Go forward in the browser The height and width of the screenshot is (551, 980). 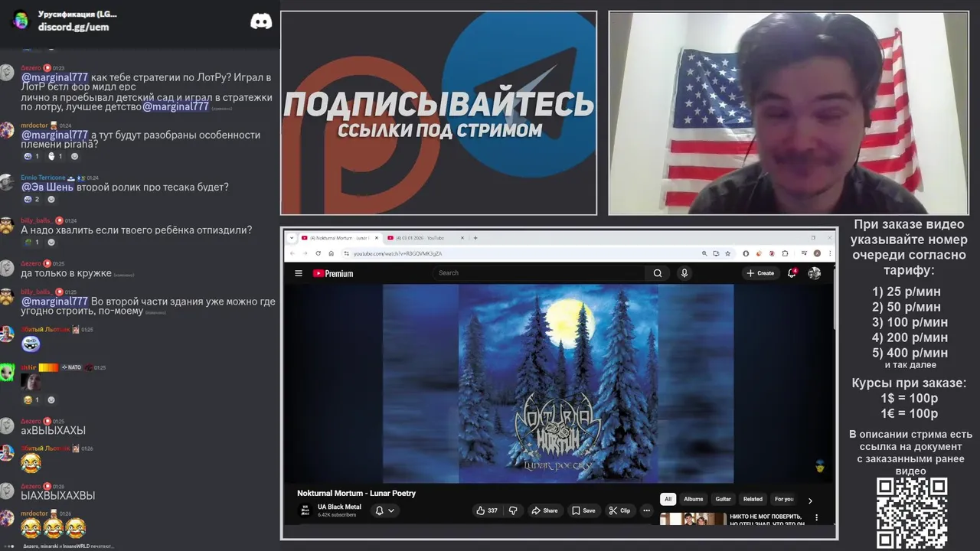(x=305, y=253)
